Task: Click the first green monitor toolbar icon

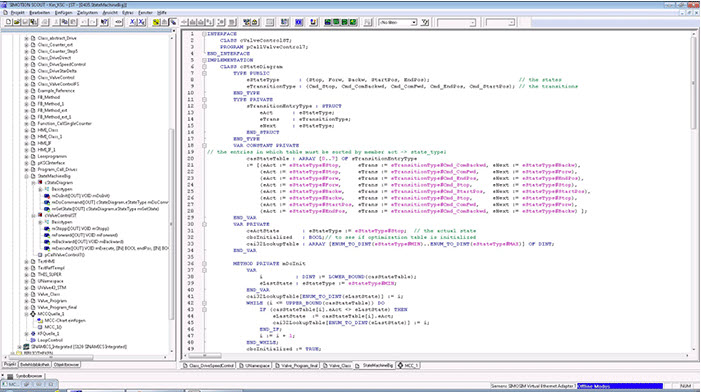Action: 328,22
